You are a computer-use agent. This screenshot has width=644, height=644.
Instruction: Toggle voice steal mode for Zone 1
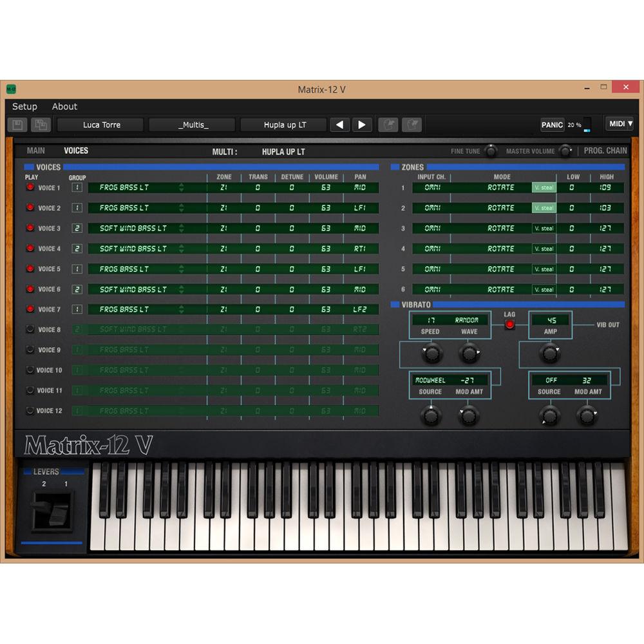point(544,187)
